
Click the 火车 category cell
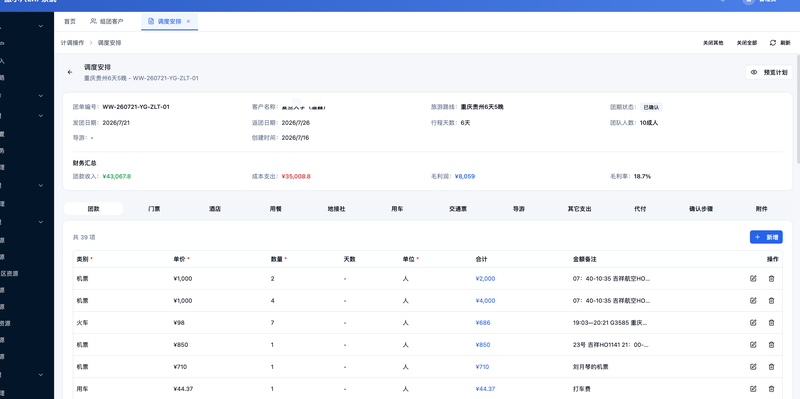pyautogui.click(x=82, y=322)
